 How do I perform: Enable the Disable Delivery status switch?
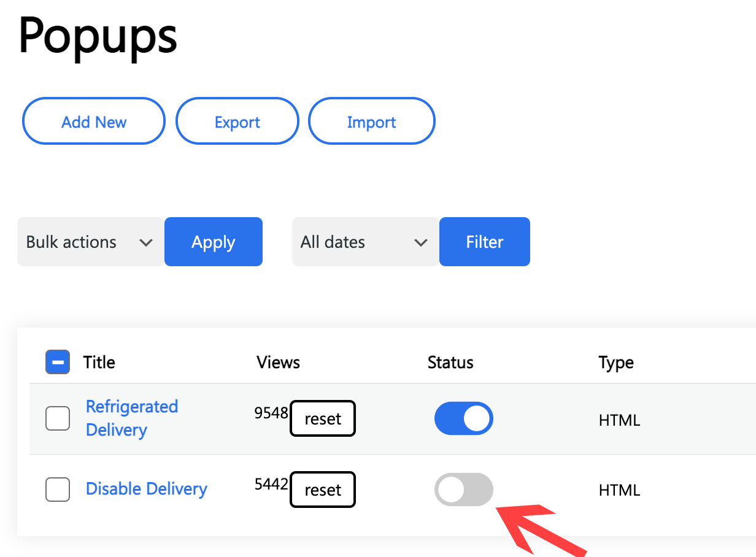[463, 490]
